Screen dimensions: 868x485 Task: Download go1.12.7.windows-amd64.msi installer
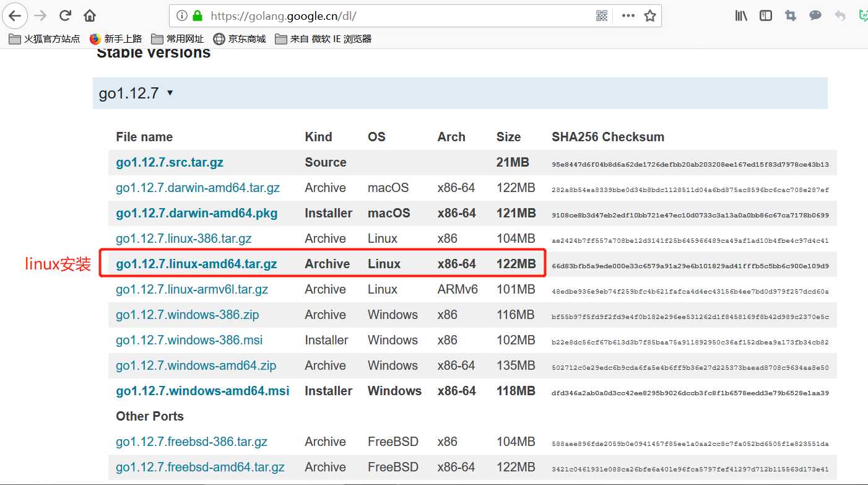point(202,391)
